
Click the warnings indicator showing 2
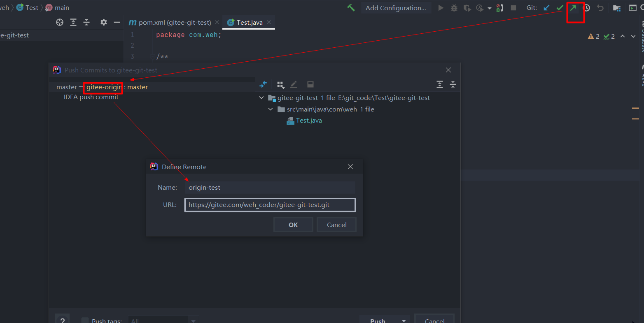[x=594, y=36]
